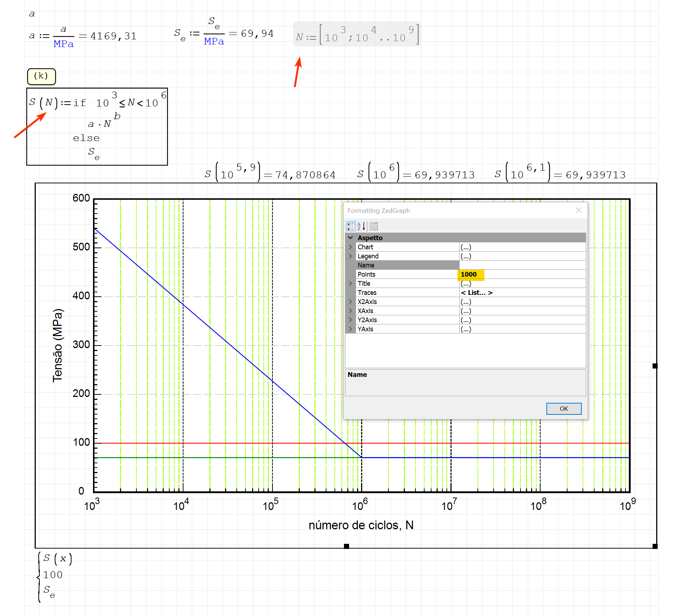Expand the X2Axis property
The image size is (681, 616).
pyautogui.click(x=351, y=302)
